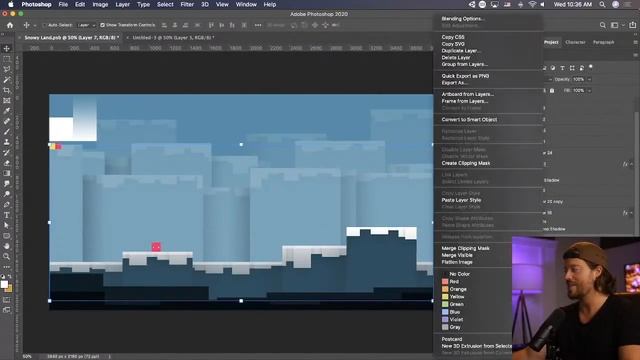640x360 pixels.
Task: Select the Pen tool
Action: click(x=7, y=204)
